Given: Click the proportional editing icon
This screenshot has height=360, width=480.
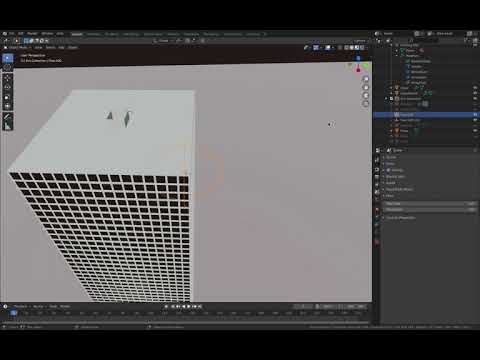Looking at the screenshot, I should [x=203, y=41].
